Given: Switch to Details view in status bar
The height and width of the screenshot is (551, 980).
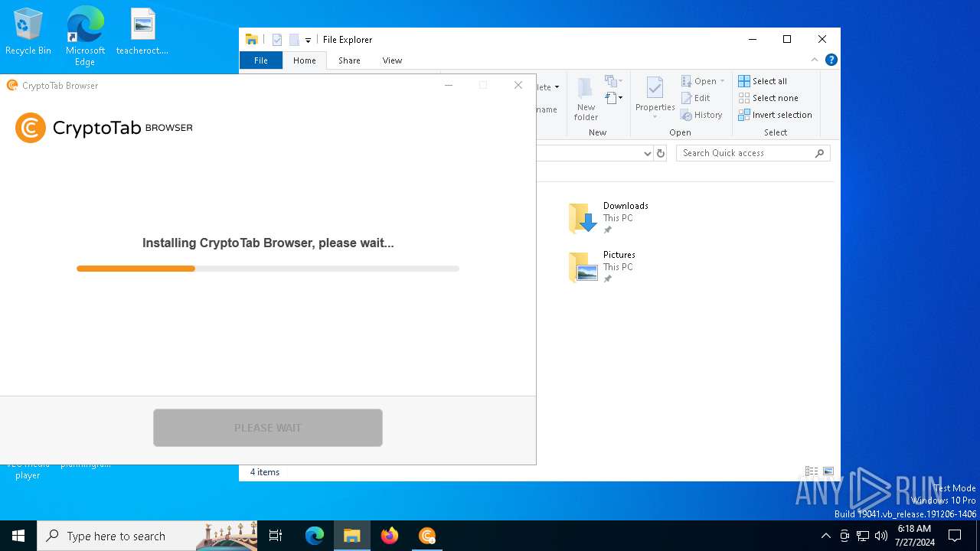Looking at the screenshot, I should pyautogui.click(x=812, y=471).
